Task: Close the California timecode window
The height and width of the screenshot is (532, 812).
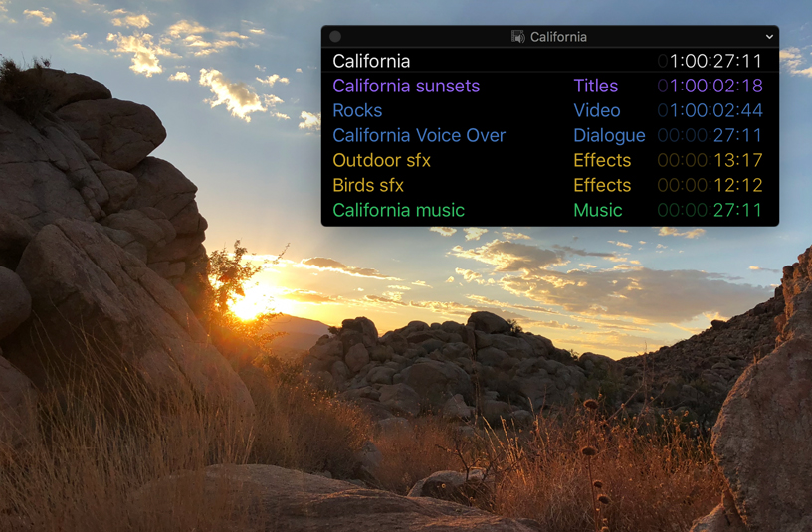Action: click(x=335, y=37)
